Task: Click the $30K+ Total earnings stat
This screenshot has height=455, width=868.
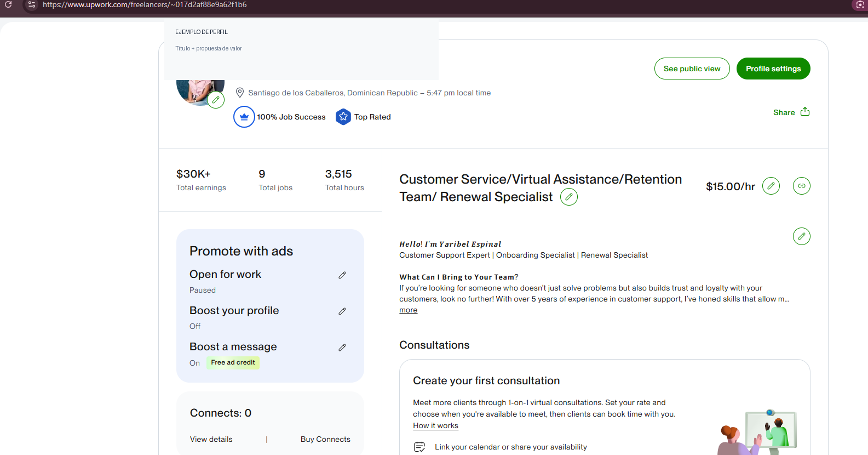Action: 201,180
